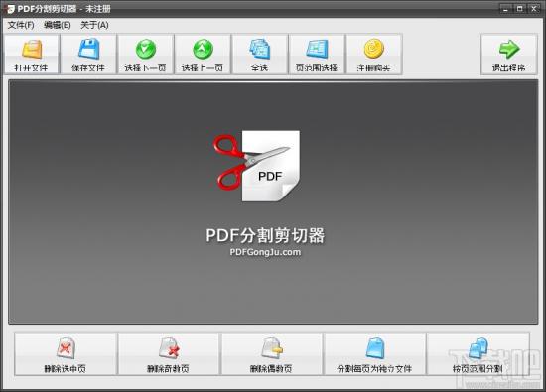This screenshot has height=392, width=546.
Task: Remove even pages using 删除偶数页
Action: pyautogui.click(x=272, y=354)
